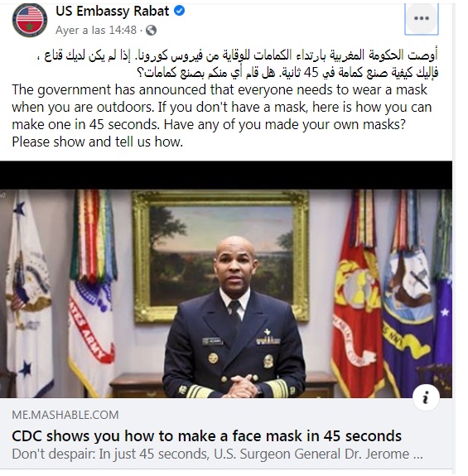This screenshot has width=468, height=476.
Task: Open the US Embassy Rabat profile picture
Action: (x=30, y=20)
